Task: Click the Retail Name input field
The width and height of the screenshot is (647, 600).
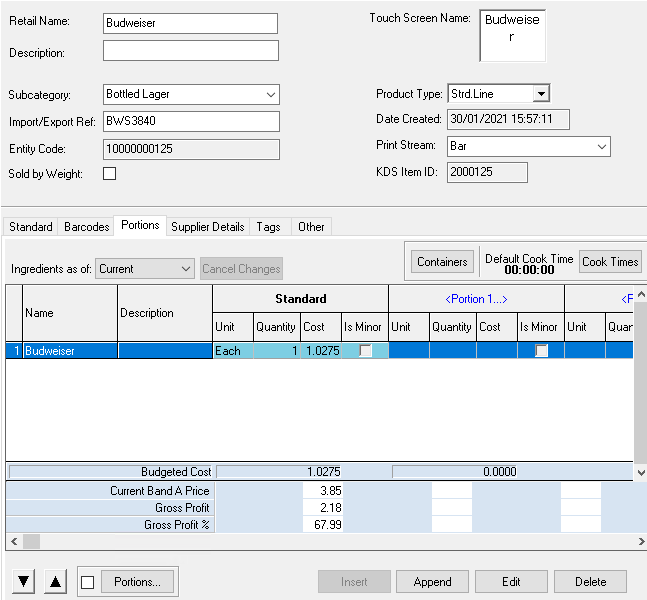Action: click(x=190, y=23)
